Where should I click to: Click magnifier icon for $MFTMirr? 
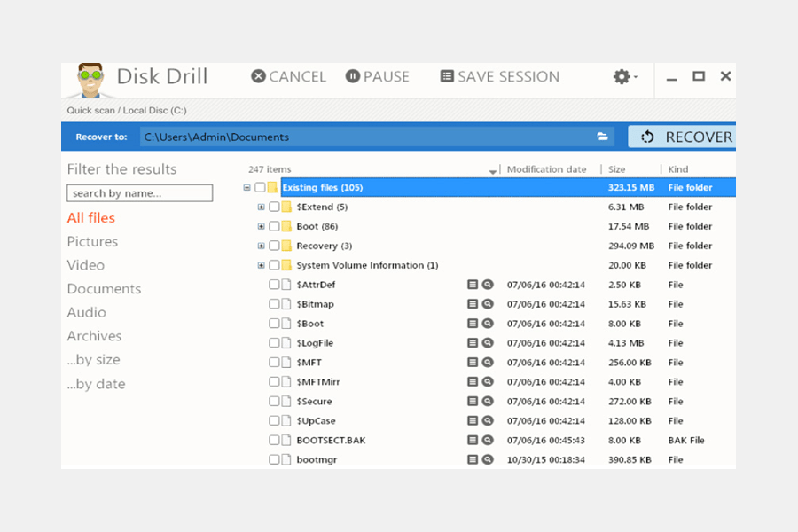coord(488,381)
